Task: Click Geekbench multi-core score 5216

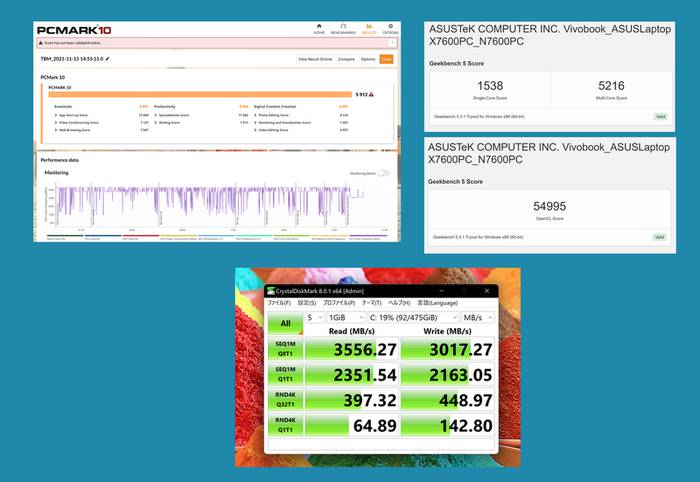Action: (x=611, y=86)
